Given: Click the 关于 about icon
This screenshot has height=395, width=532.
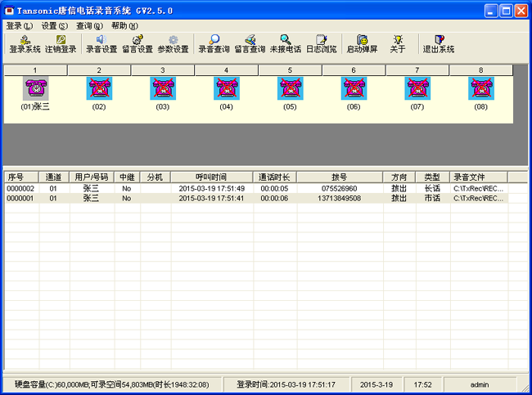Looking at the screenshot, I should click(398, 43).
